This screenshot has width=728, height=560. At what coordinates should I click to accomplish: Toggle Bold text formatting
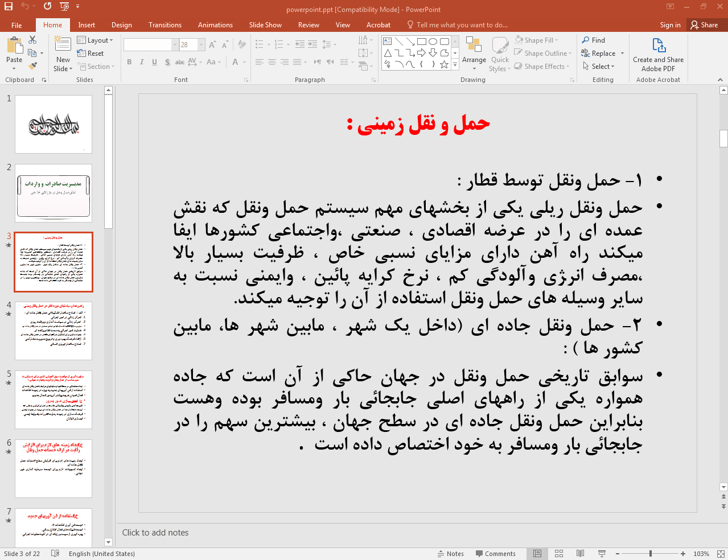(x=129, y=62)
